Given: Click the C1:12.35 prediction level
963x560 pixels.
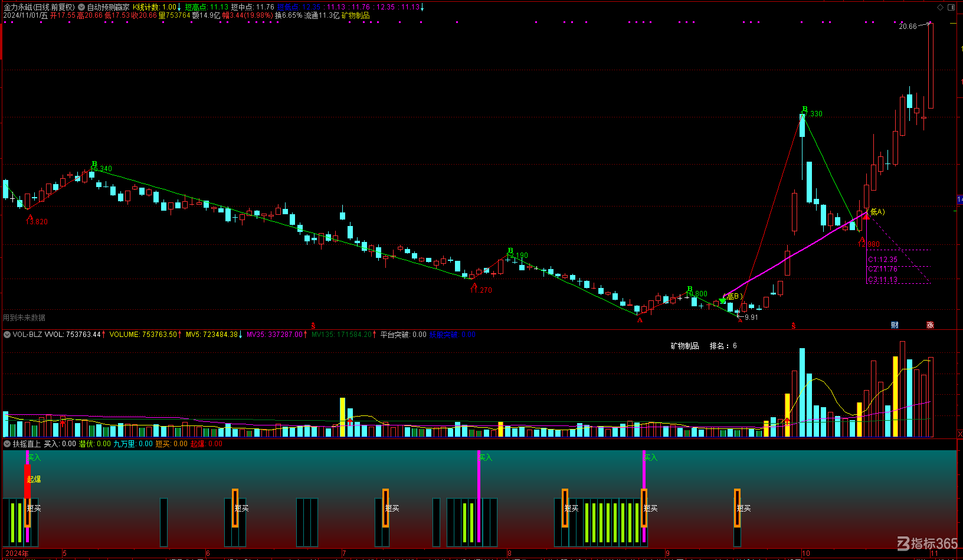Looking at the screenshot, I should [883, 260].
